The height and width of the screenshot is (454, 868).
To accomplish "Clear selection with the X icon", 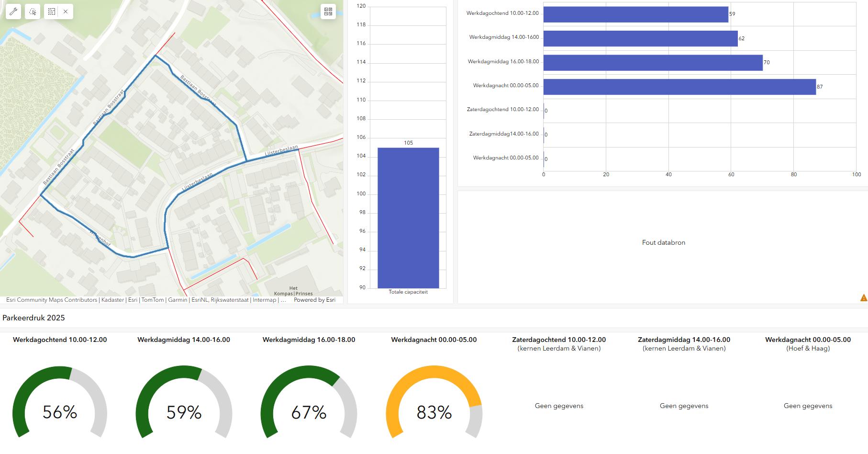I will coord(66,11).
